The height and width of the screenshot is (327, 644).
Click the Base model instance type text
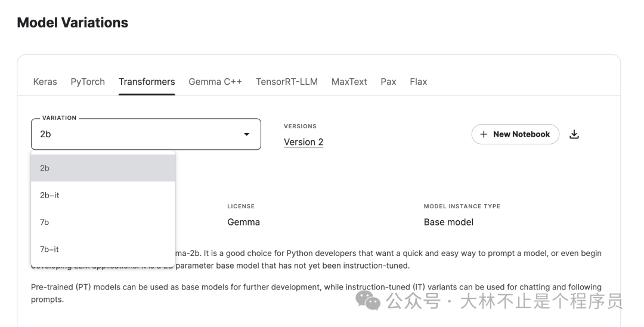pos(448,222)
